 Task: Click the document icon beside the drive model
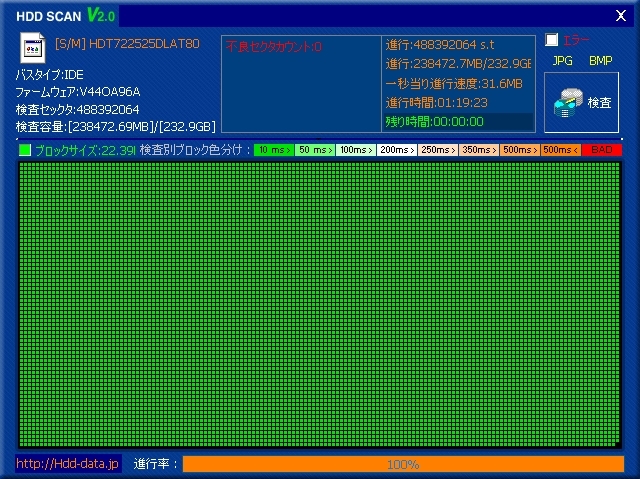(x=33, y=48)
